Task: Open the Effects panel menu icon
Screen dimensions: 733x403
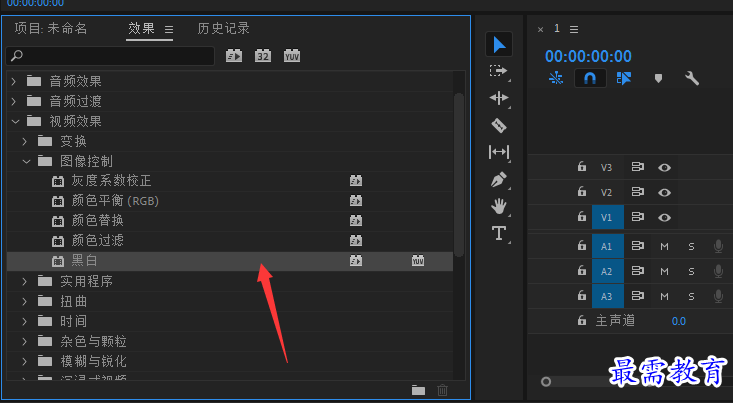Action: click(x=169, y=29)
